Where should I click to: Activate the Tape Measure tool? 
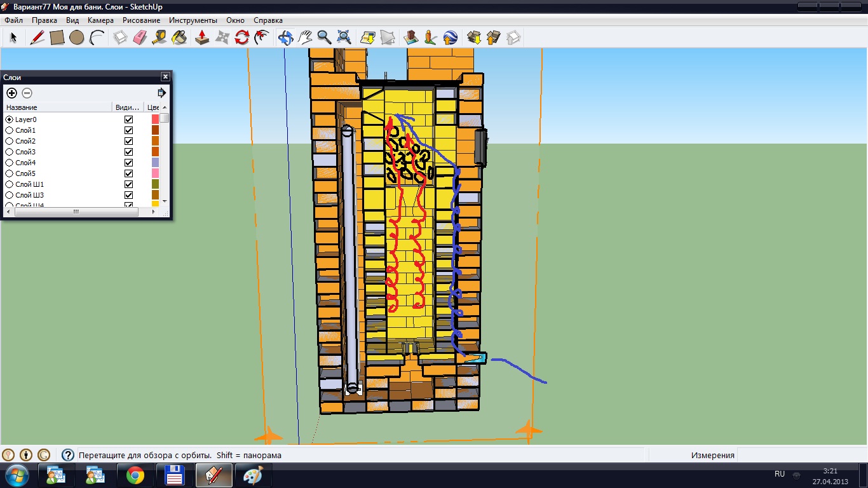click(x=159, y=37)
